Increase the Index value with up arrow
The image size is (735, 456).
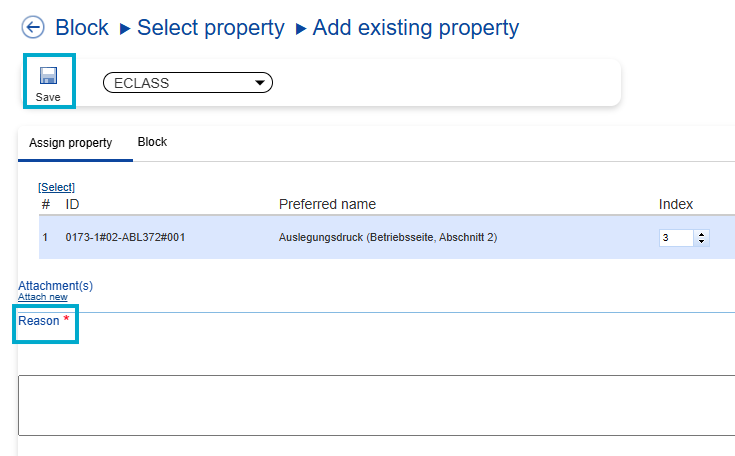[x=701, y=234]
